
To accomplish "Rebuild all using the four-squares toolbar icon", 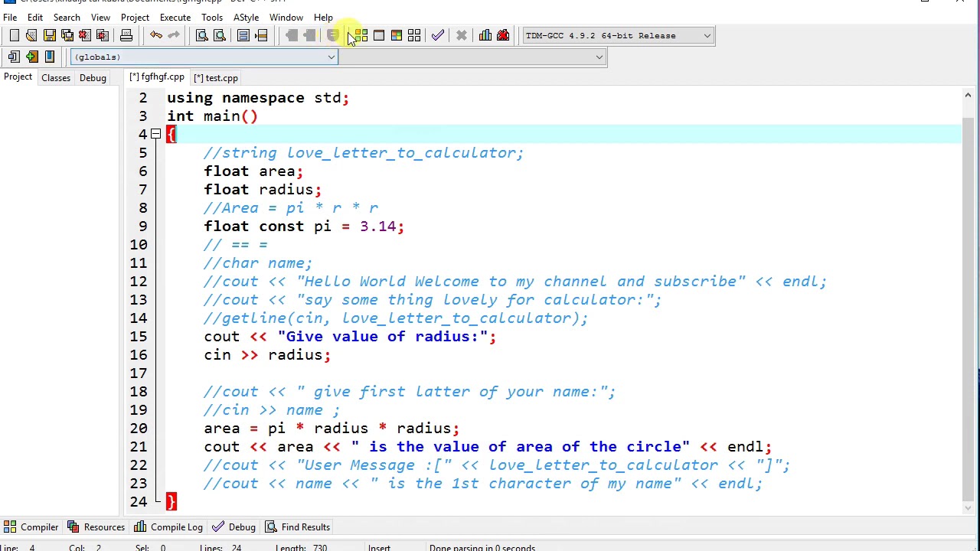I will tap(414, 35).
